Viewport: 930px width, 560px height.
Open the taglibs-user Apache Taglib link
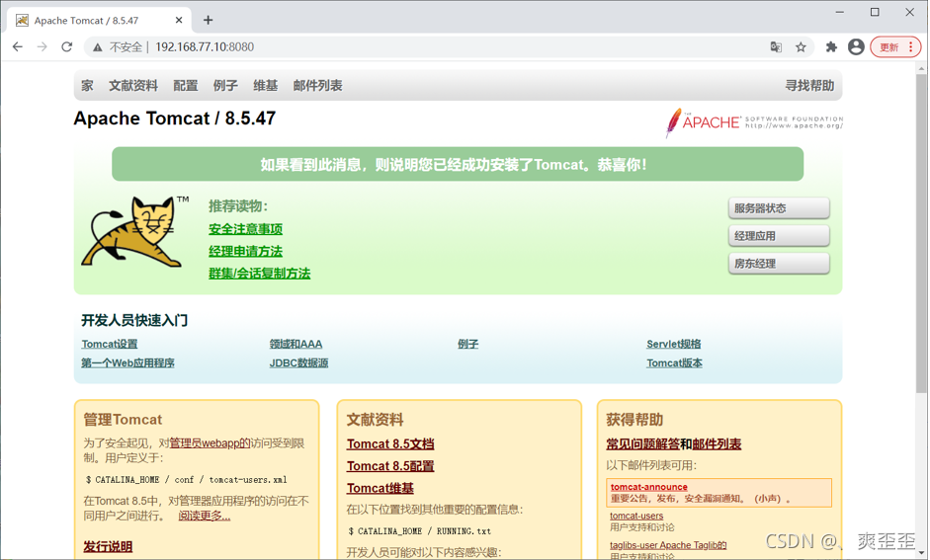point(668,544)
